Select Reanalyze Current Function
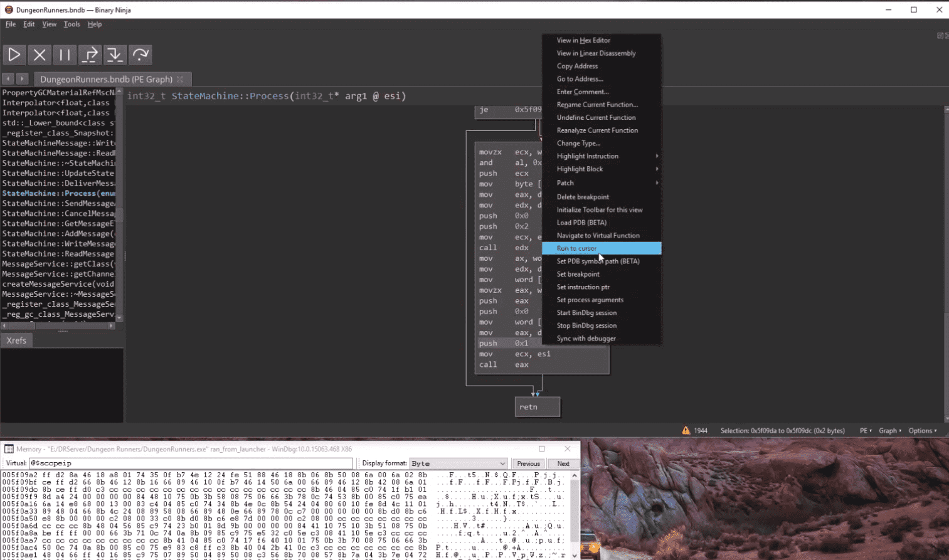This screenshot has height=560, width=949. tap(602, 130)
